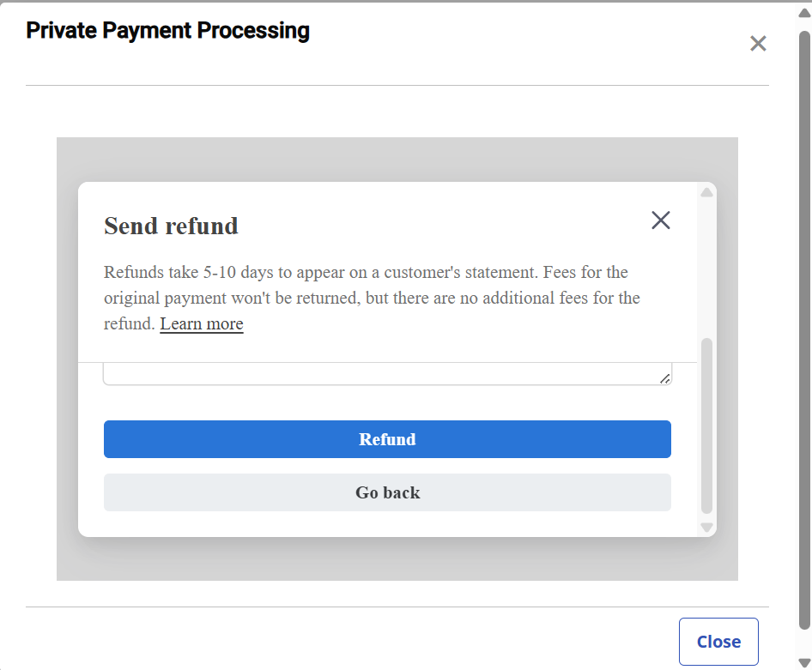Click the outlined Close button

point(718,642)
